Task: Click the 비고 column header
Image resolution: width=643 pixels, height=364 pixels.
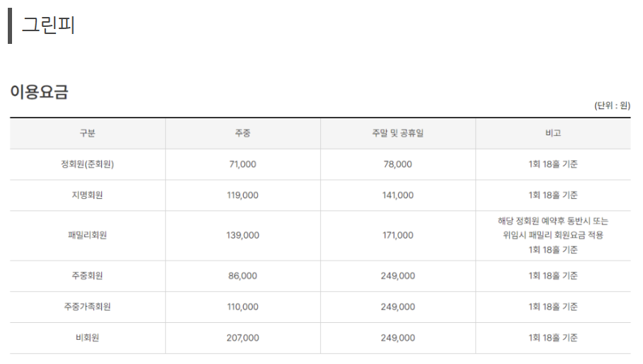Action: point(553,133)
